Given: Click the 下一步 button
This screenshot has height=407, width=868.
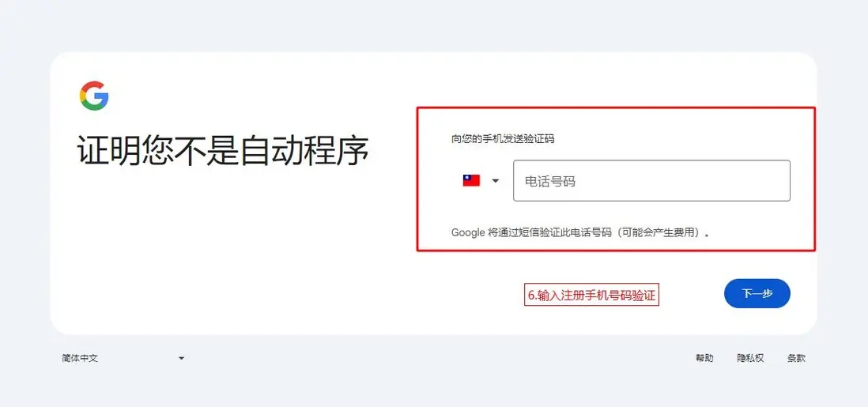Looking at the screenshot, I should (757, 293).
